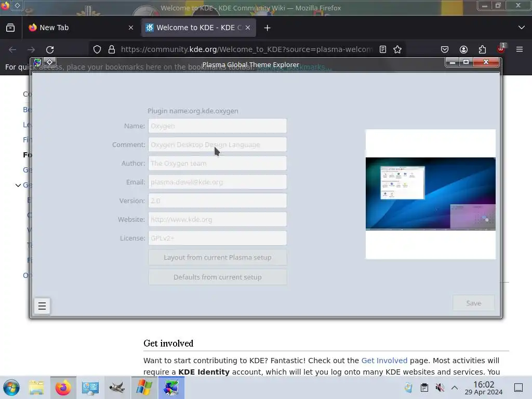
Task: Open the list all tabs dropdown
Action: [x=522, y=28]
